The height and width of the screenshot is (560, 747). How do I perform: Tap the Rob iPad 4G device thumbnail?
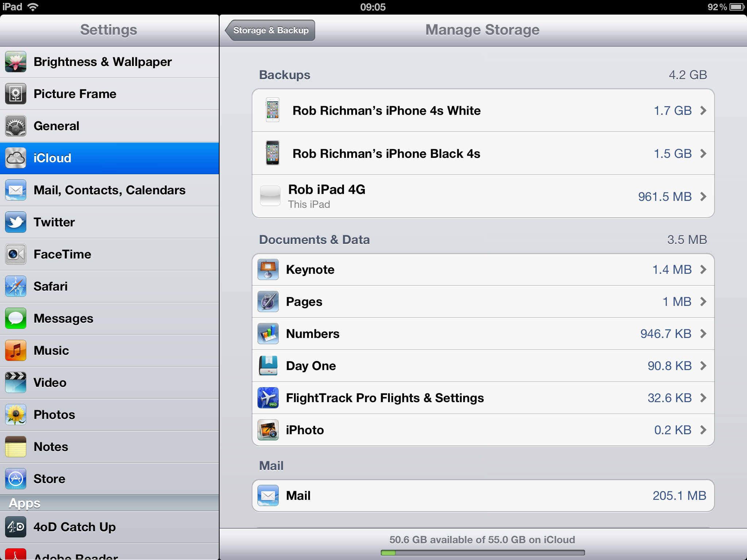tap(270, 196)
